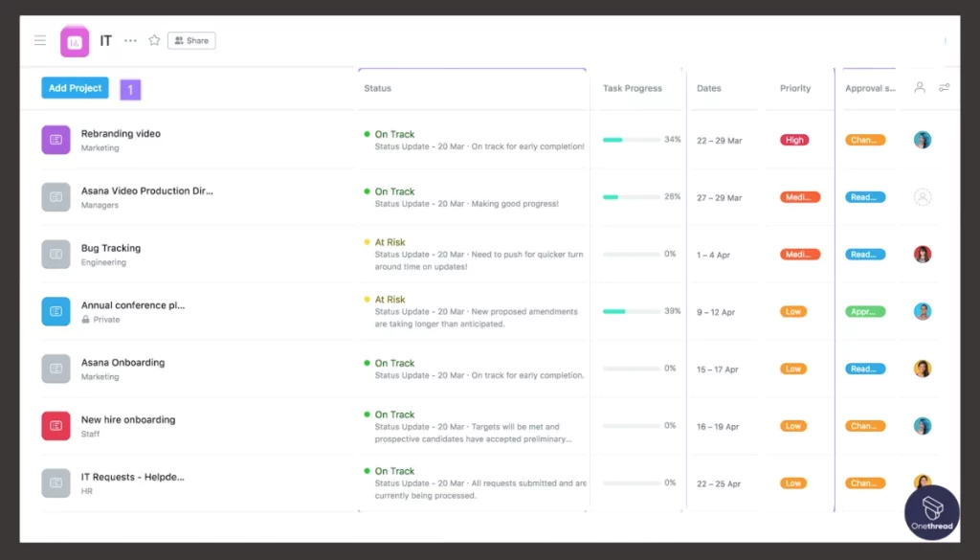Open Low priority dropdown for Annual conference
This screenshot has width=980, height=560.
click(793, 311)
